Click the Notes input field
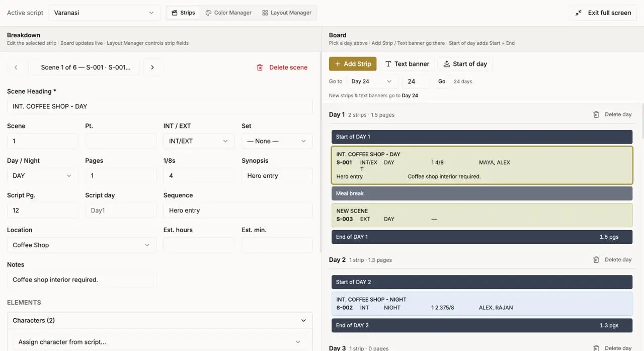 coord(82,280)
